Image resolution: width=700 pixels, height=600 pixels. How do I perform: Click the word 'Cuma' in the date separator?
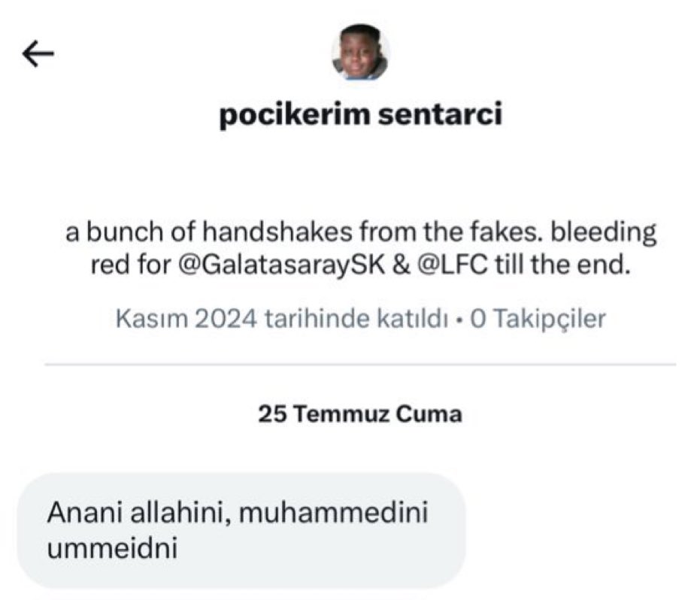click(x=436, y=414)
